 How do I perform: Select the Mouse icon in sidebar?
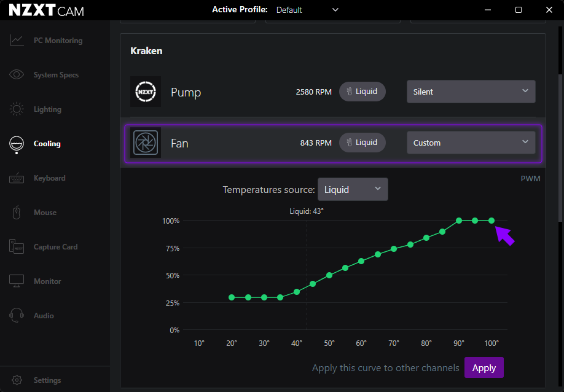click(x=17, y=213)
